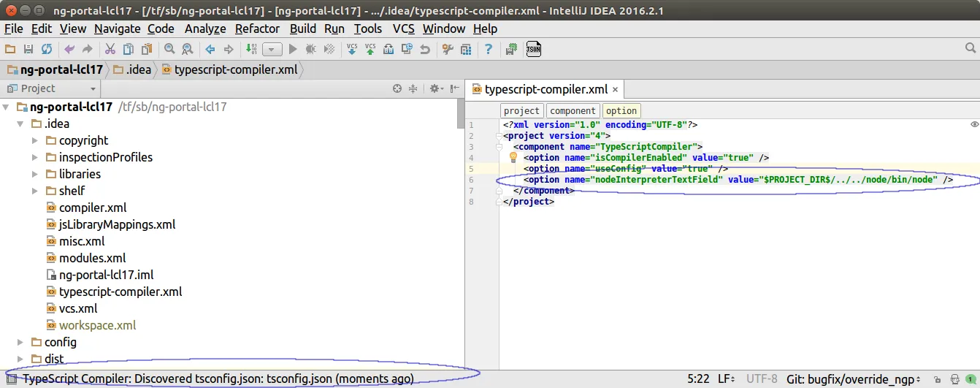Open the Refactor menu
The height and width of the screenshot is (388, 980).
coord(257,28)
